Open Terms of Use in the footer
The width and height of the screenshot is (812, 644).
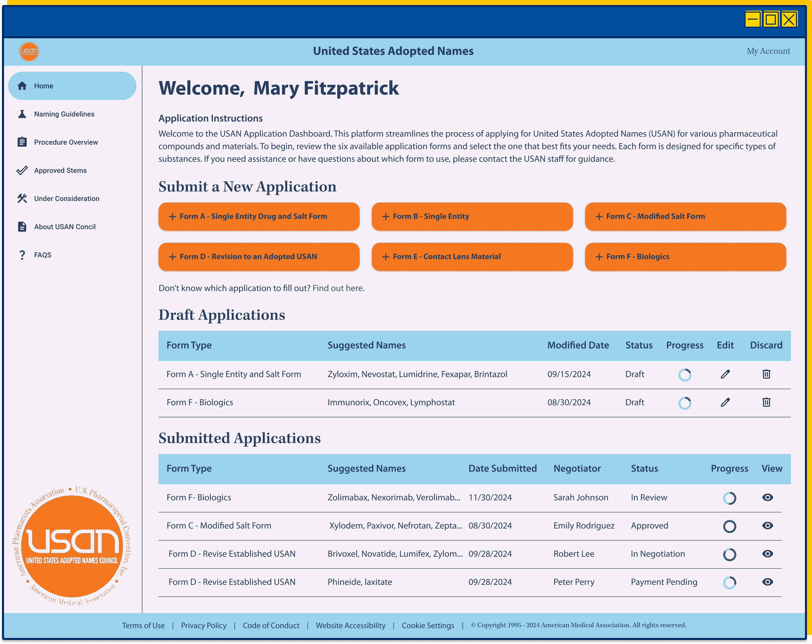[x=143, y=626]
